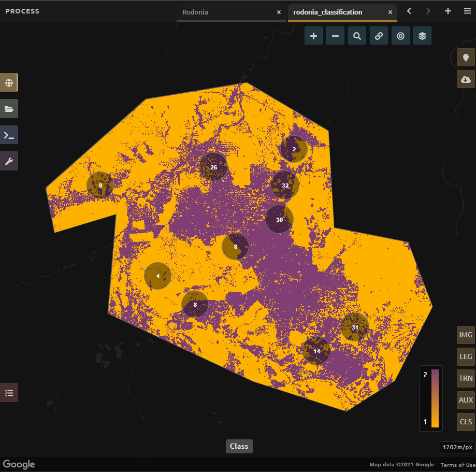The height and width of the screenshot is (472, 476).
Task: Select the location marker icon
Action: coord(465,58)
